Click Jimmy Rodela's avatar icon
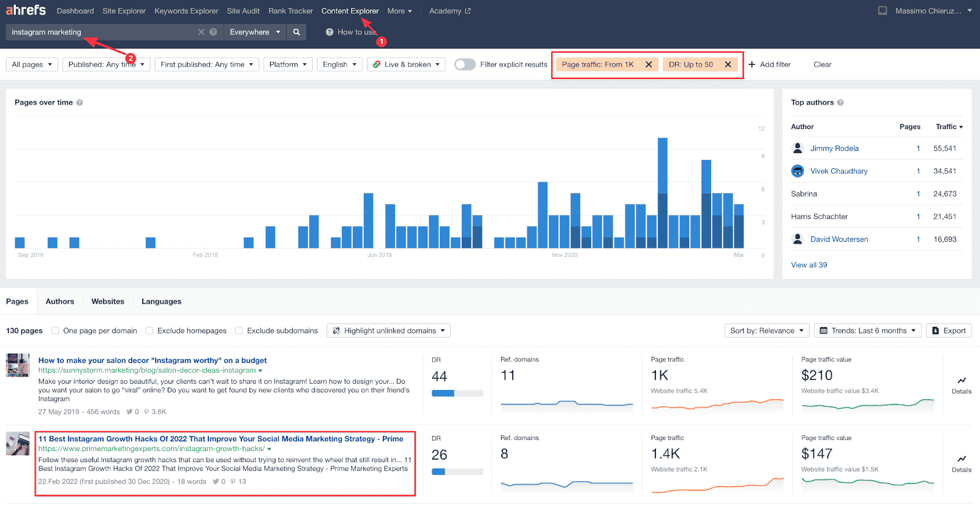Screen dimensions: 980x508 click(x=797, y=148)
